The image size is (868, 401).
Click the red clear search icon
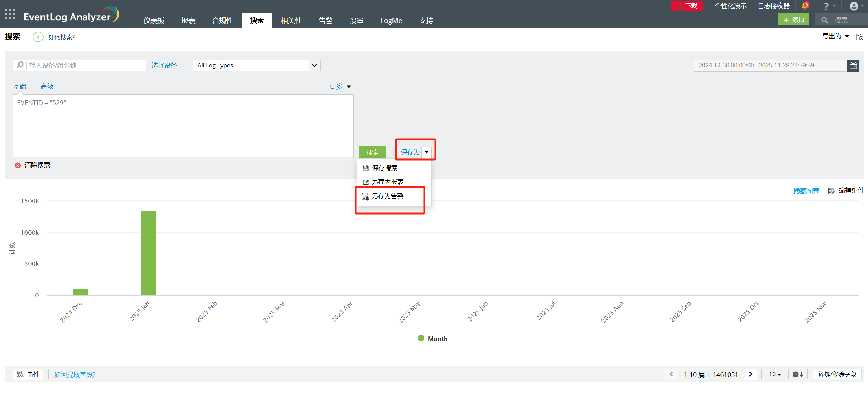point(17,166)
